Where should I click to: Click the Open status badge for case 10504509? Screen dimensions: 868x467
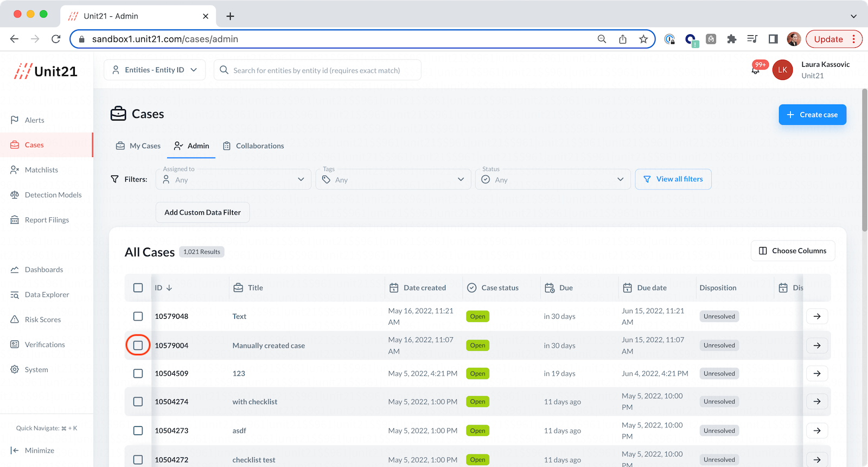pos(477,374)
